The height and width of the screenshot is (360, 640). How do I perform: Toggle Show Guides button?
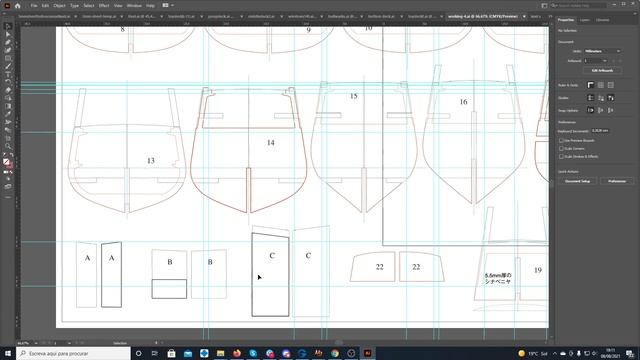(591, 98)
